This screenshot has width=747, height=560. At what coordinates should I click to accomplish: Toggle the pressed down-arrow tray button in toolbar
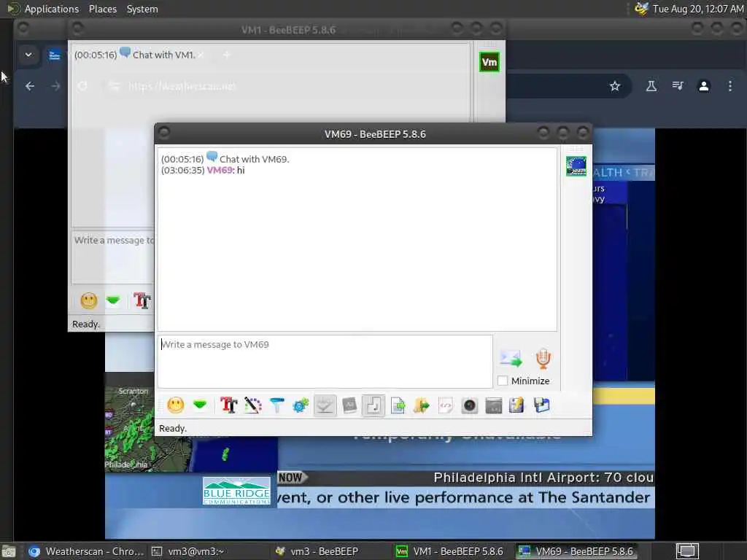(325, 405)
